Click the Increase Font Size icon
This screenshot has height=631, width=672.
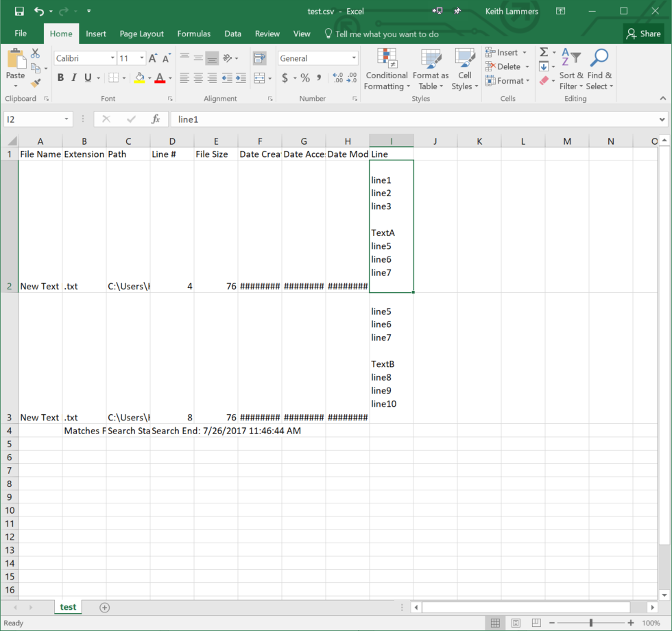[x=153, y=58]
